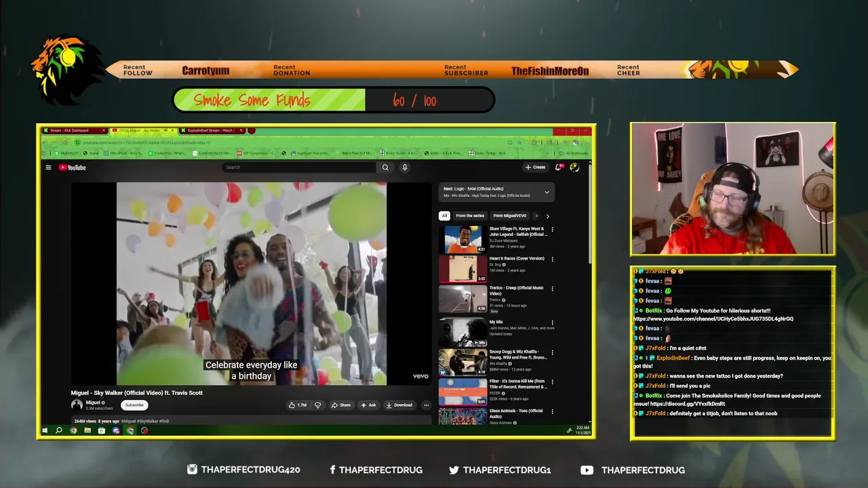Click the Twitter bird icon in footer
The width and height of the screenshot is (868, 488).
(454, 470)
